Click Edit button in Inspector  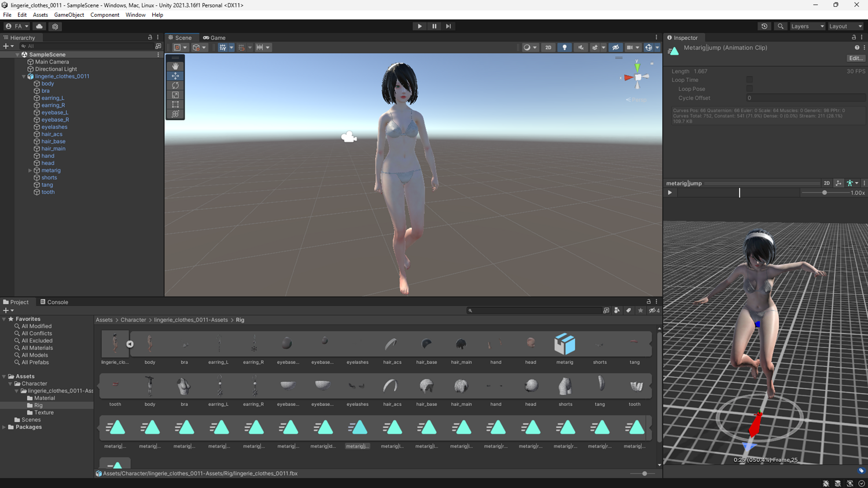coord(855,58)
